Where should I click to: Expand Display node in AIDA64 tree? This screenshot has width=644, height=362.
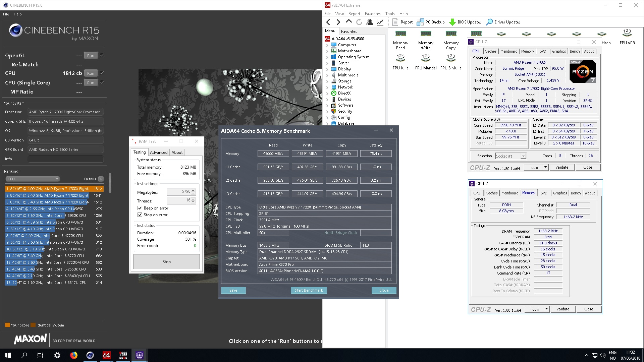click(x=327, y=69)
